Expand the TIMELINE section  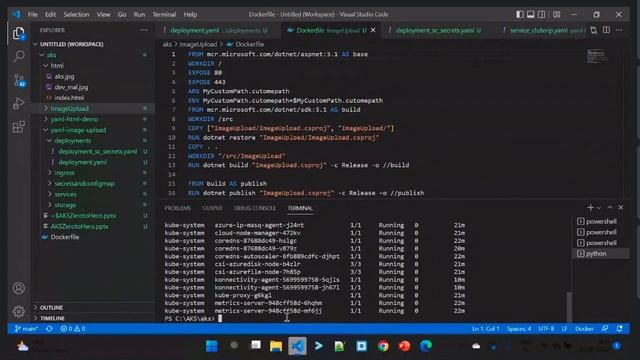(x=93, y=318)
